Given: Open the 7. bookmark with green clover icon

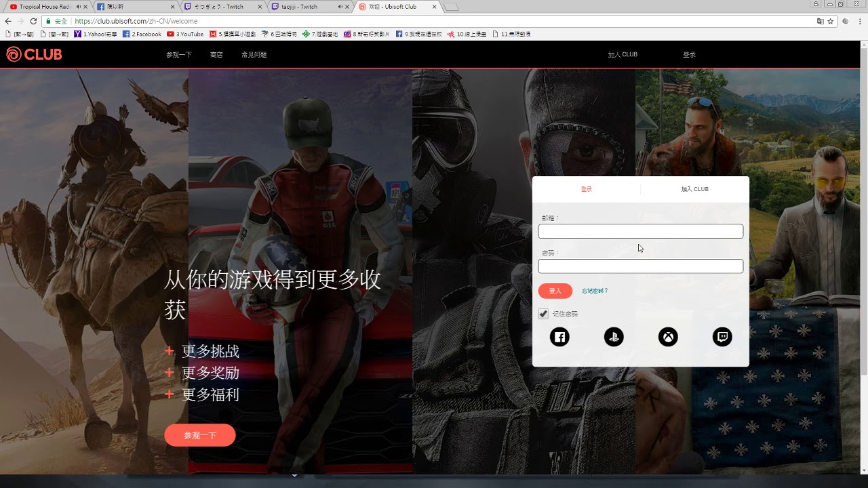Looking at the screenshot, I should tap(321, 34).
